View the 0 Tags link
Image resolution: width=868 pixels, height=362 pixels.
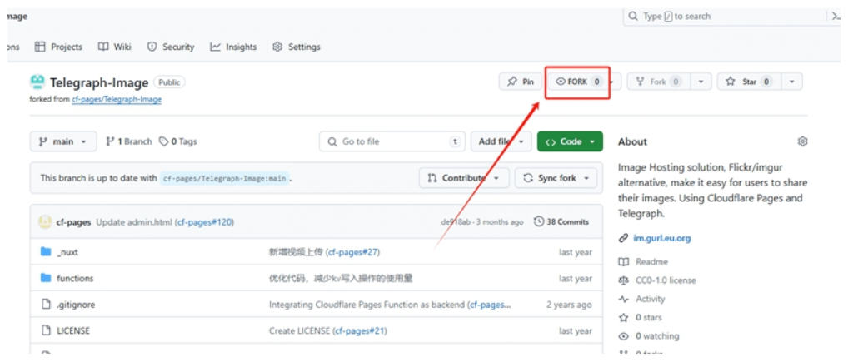(177, 141)
